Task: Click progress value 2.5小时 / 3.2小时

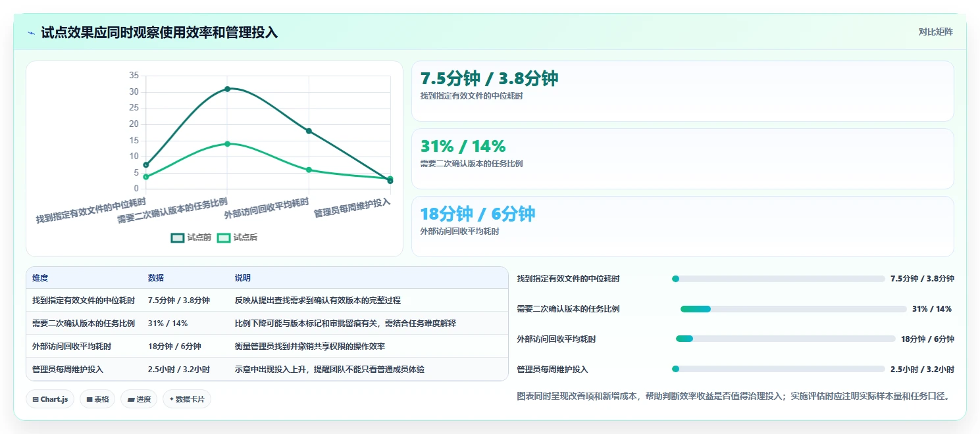Action: [x=922, y=370]
